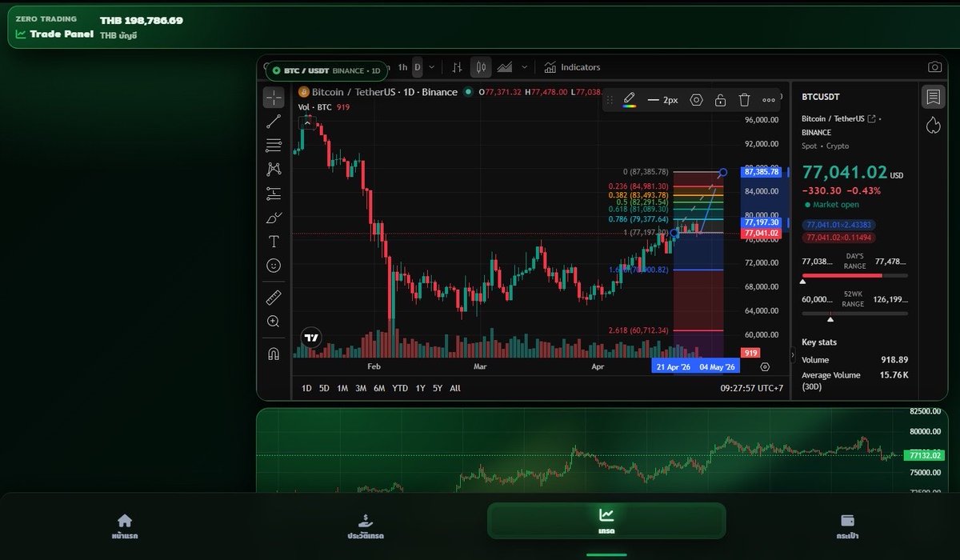Select the text annotation tool
Screen dimensions: 960x560
coord(274,241)
